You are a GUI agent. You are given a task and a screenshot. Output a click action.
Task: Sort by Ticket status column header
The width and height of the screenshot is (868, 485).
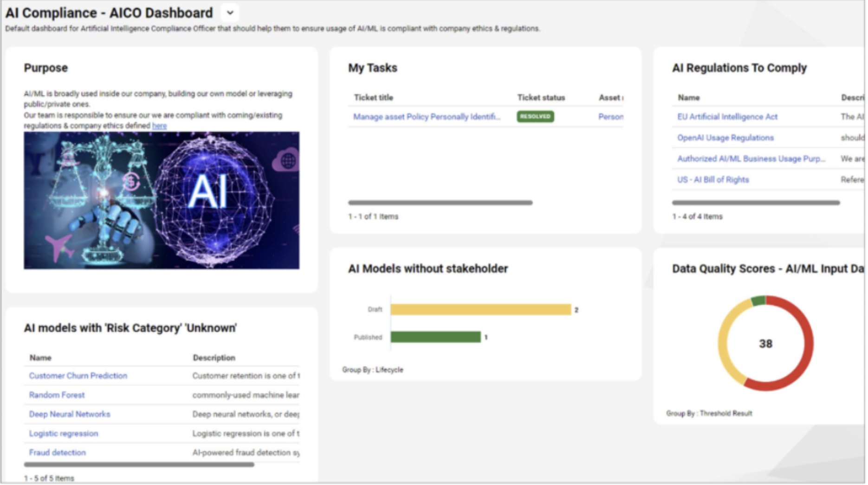click(x=541, y=98)
